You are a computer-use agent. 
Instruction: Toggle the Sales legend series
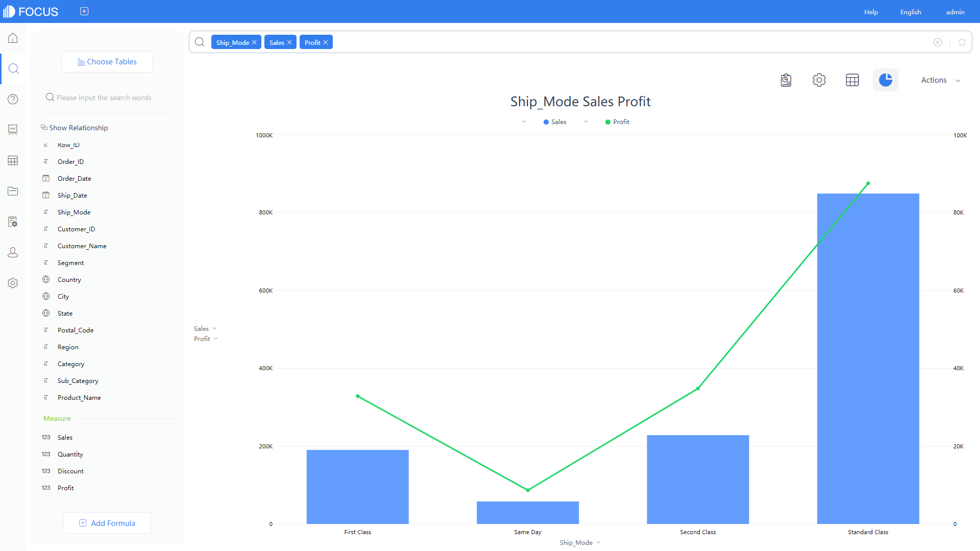tap(555, 122)
